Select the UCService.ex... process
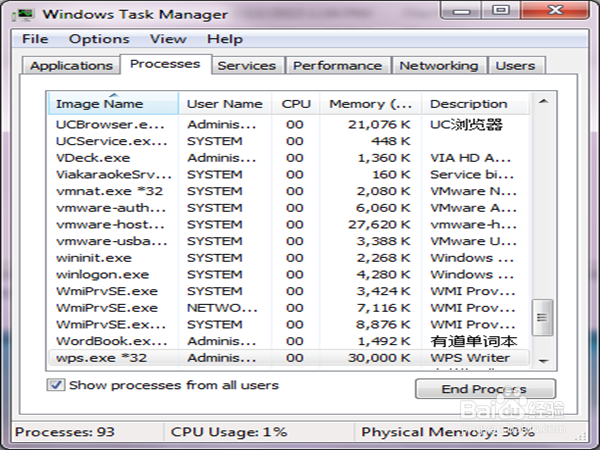Image resolution: width=600 pixels, height=450 pixels. tap(289, 141)
